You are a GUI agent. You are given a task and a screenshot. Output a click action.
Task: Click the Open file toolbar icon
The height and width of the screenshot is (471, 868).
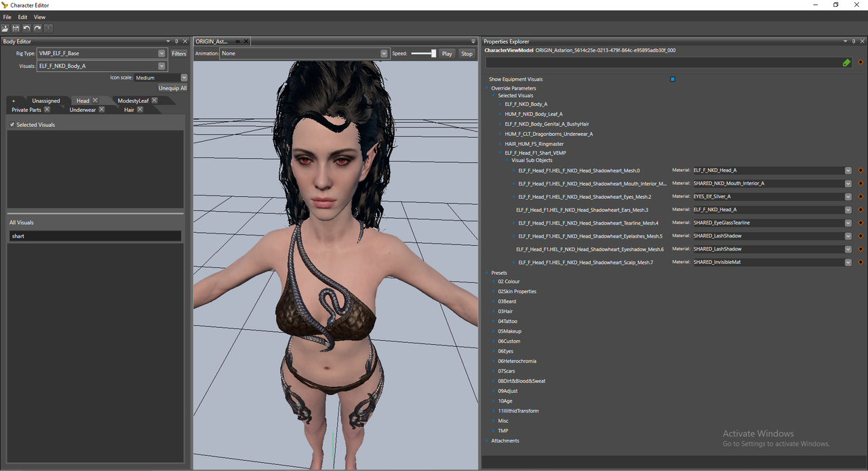[x=5, y=29]
